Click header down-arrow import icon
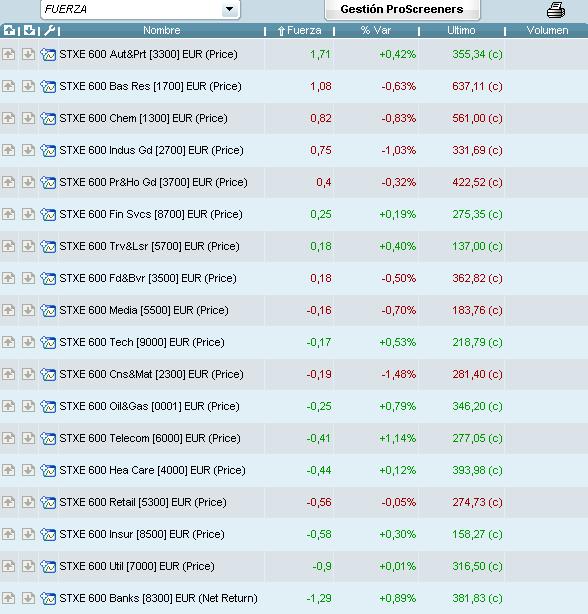Image resolution: width=588 pixels, height=614 pixels. 29,30
